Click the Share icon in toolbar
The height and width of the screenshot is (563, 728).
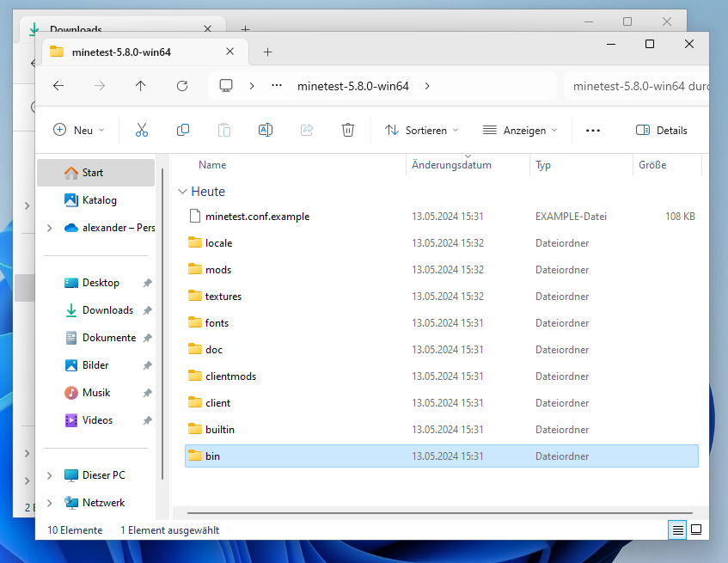coord(307,130)
